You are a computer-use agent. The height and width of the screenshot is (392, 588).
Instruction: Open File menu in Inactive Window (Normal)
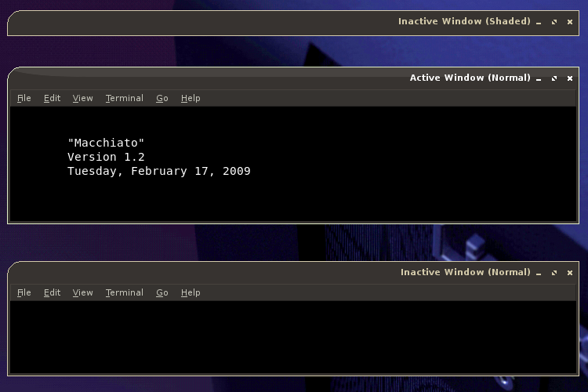(24, 292)
